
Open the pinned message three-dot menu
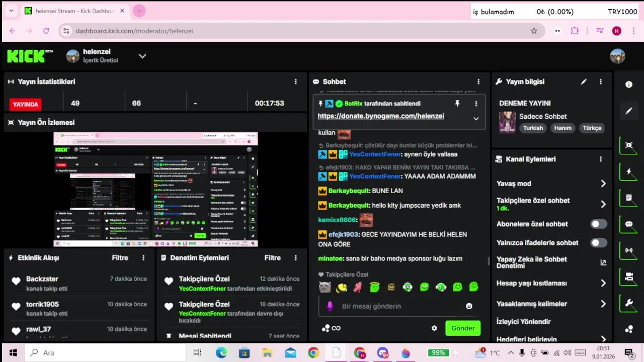point(476,104)
